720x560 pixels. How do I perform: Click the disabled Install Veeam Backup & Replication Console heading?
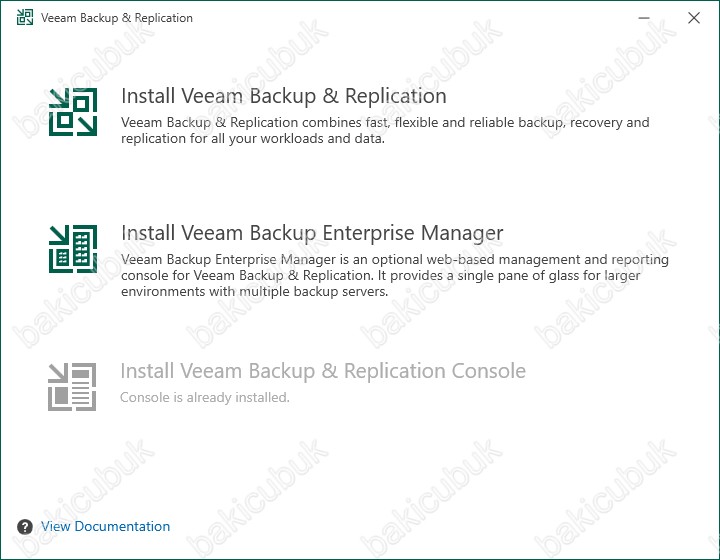click(x=323, y=371)
